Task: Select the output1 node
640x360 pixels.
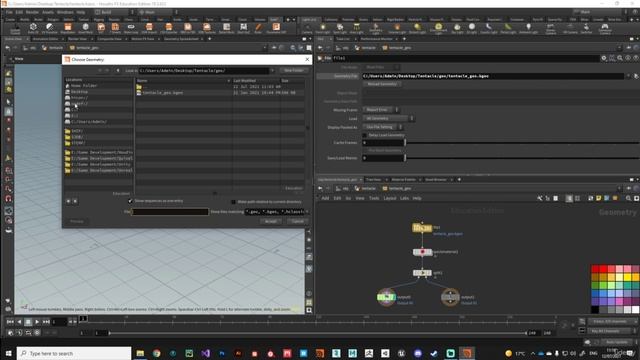Action: [x=450, y=297]
